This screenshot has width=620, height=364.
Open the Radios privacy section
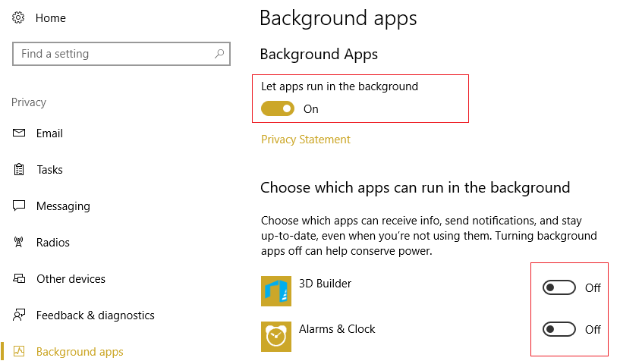pyautogui.click(x=53, y=243)
